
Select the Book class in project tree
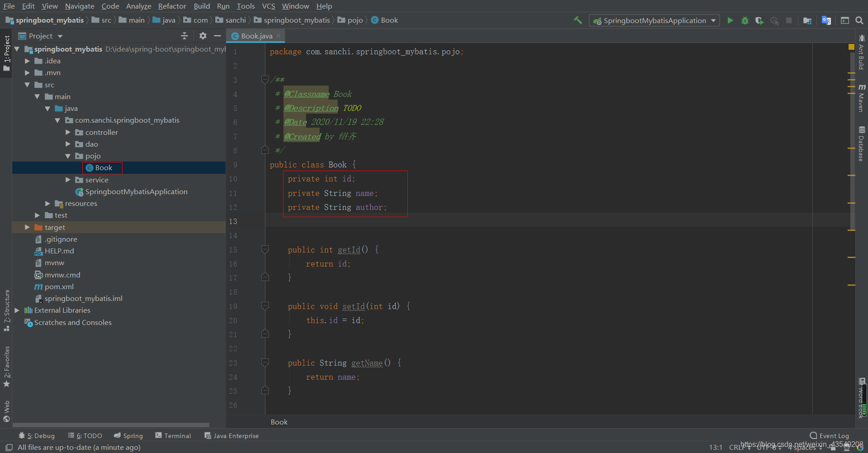(x=103, y=168)
